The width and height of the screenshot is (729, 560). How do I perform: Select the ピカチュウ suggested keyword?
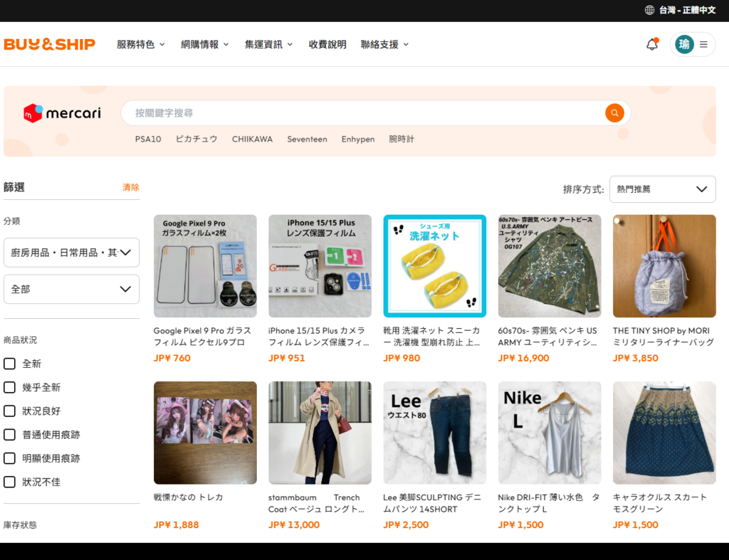tap(196, 139)
